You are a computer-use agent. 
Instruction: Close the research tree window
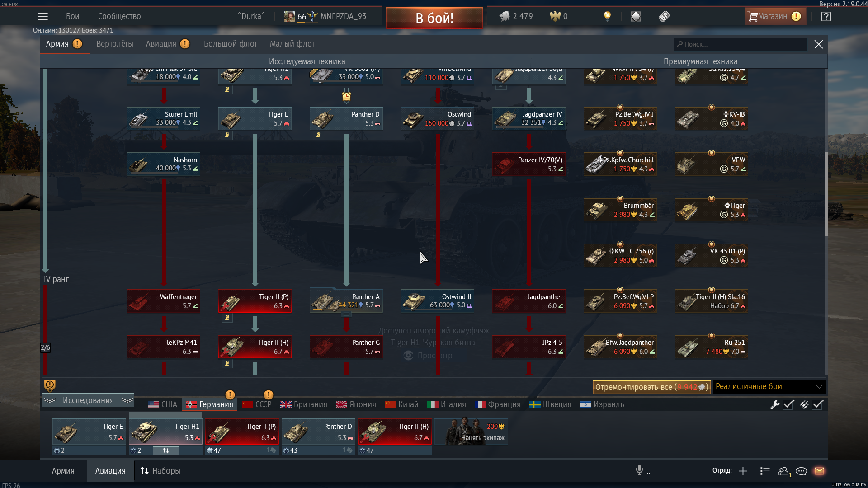pos(819,44)
